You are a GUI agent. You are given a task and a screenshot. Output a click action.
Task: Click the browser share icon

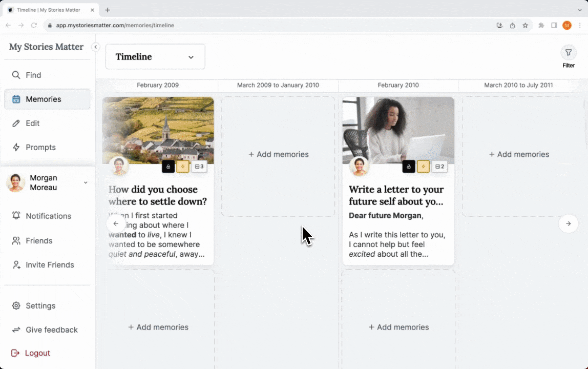point(512,25)
